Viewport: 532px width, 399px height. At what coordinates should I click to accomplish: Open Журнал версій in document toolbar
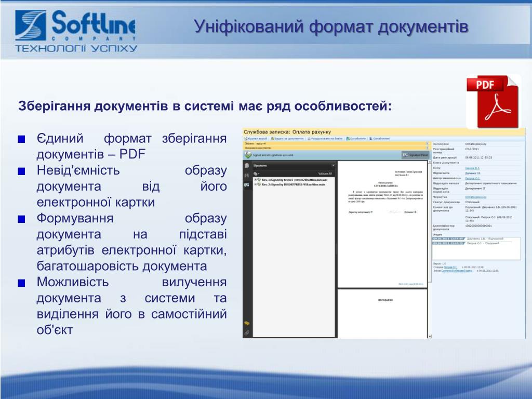pos(256,139)
